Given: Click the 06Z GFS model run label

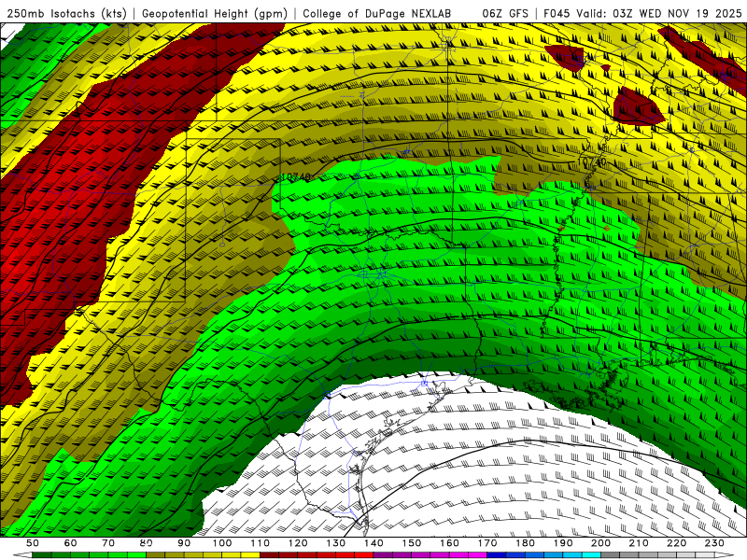Looking at the screenshot, I should [x=505, y=13].
